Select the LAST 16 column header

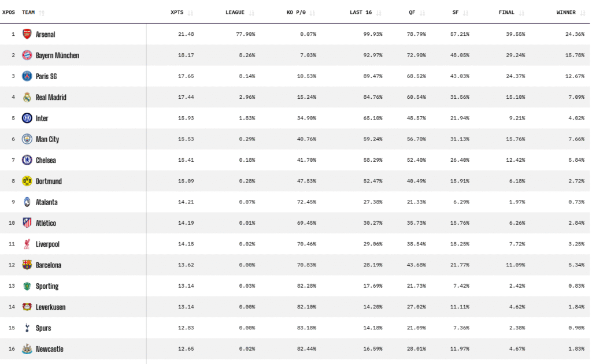coord(361,13)
